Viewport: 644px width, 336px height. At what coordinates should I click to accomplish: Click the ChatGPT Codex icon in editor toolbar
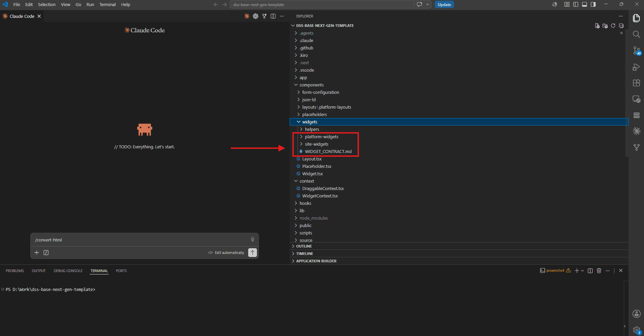256,16
